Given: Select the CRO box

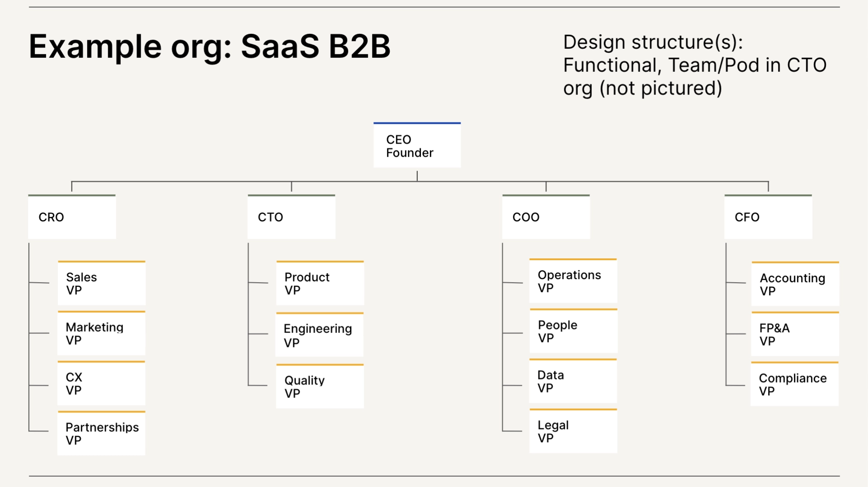Looking at the screenshot, I should (71, 217).
